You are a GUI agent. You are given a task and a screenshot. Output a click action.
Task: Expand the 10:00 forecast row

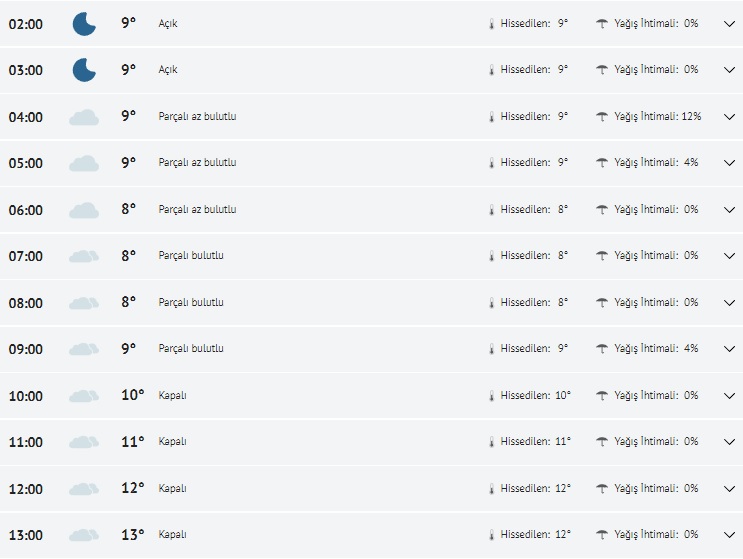[729, 396]
